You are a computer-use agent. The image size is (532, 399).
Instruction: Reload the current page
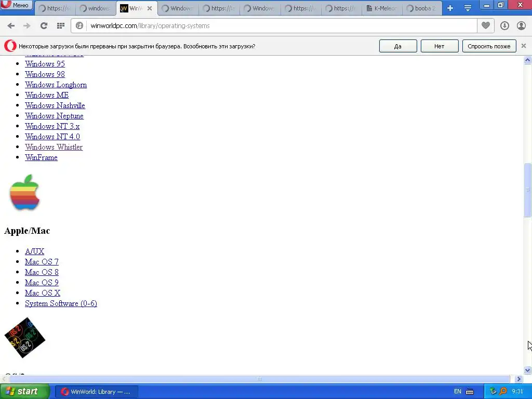click(x=44, y=26)
